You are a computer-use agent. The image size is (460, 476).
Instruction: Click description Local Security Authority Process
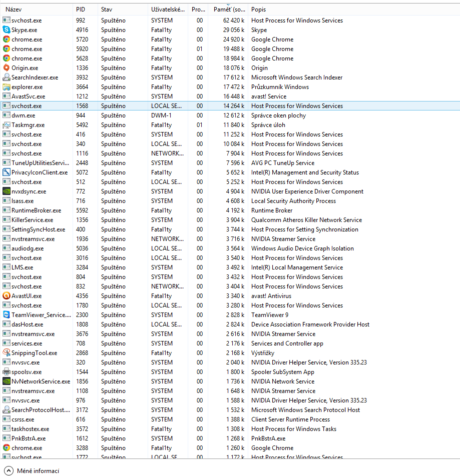click(293, 200)
